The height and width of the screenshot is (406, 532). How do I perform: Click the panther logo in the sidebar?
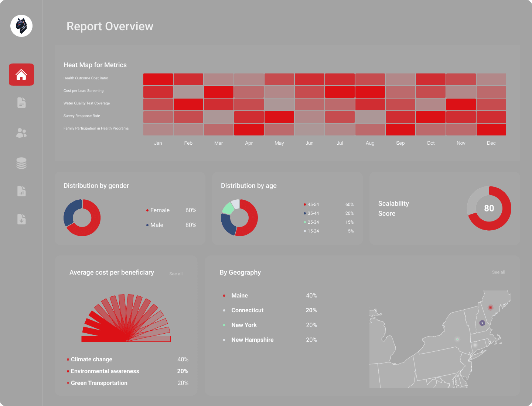pos(21,26)
